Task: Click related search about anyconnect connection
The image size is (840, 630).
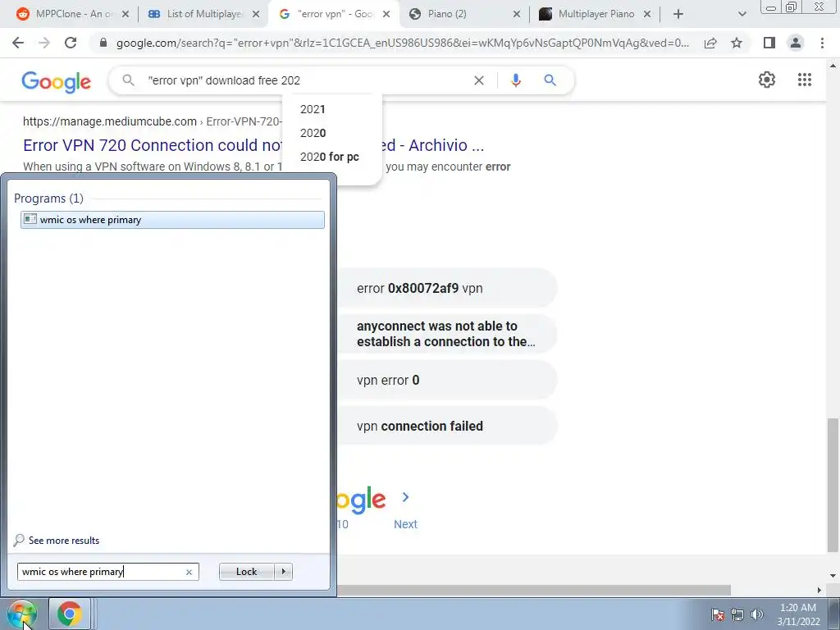Action: coord(447,334)
